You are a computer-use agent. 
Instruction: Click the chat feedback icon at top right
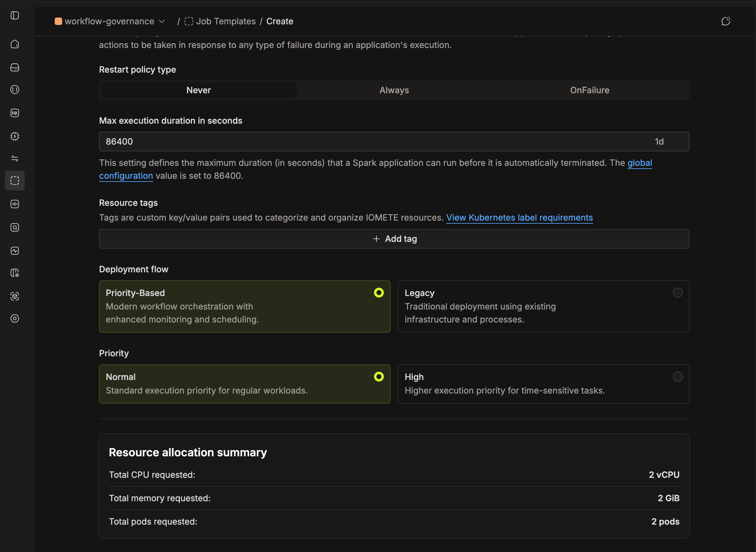coord(726,22)
